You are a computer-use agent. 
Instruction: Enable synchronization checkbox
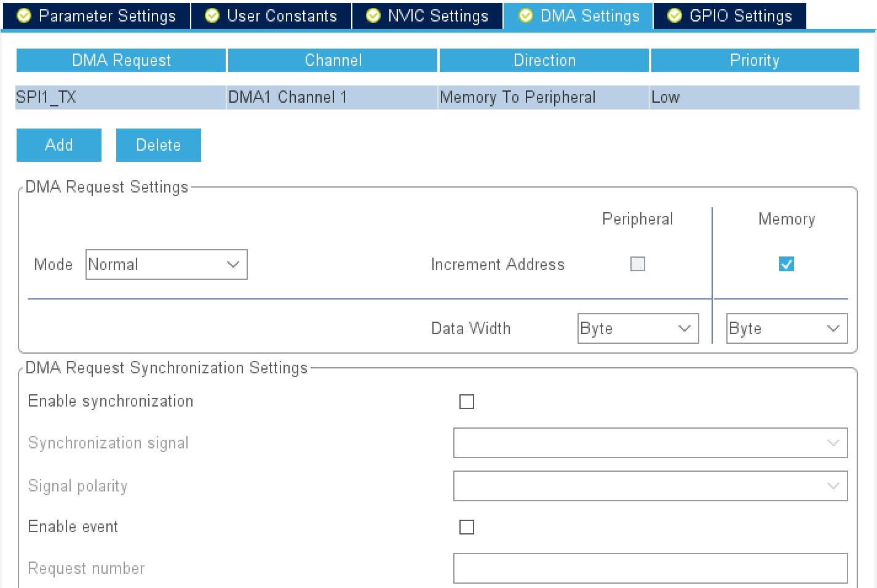[467, 402]
